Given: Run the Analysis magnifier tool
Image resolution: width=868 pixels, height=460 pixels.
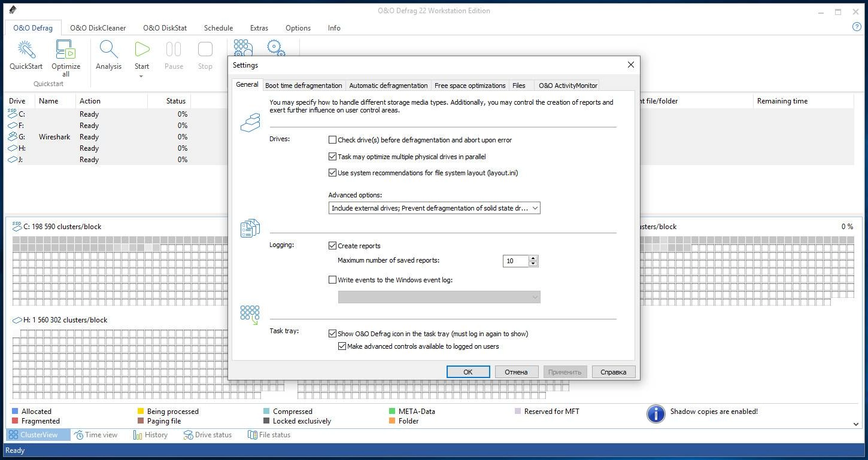Looking at the screenshot, I should point(108,50).
